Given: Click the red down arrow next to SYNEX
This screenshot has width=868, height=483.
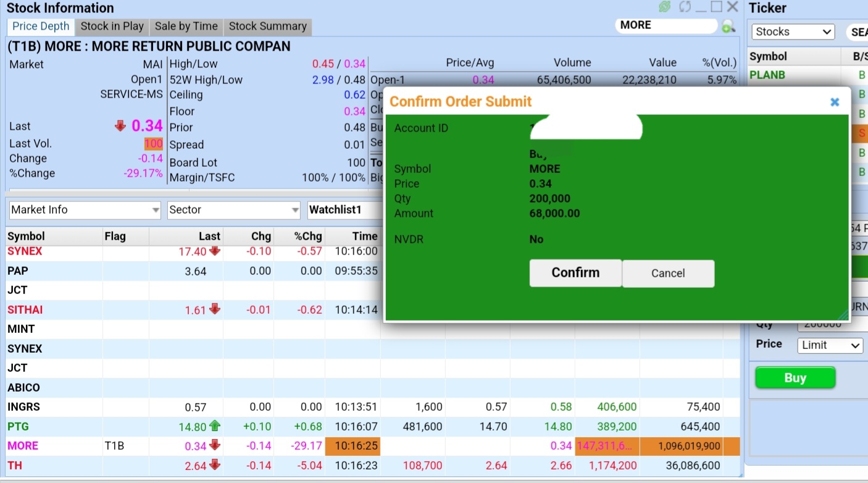Looking at the screenshot, I should (215, 251).
